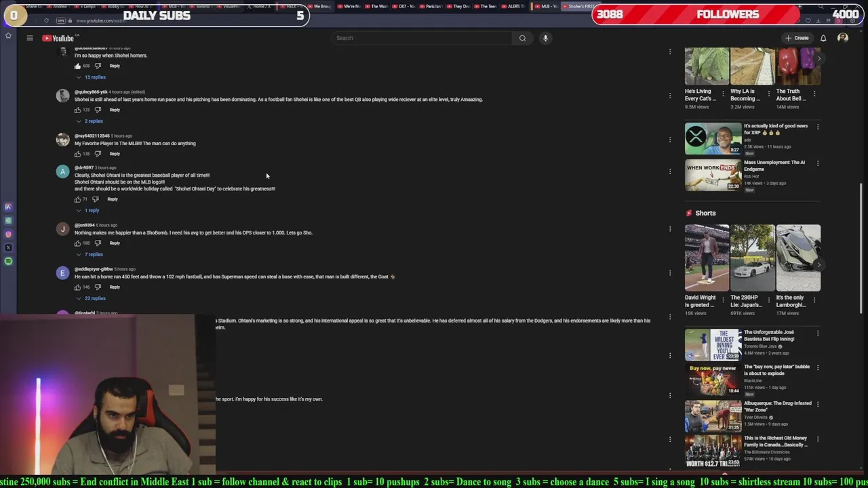The height and width of the screenshot is (488, 868).
Task: Like the "My Favorite Player In The MLB" comment
Action: (x=77, y=154)
